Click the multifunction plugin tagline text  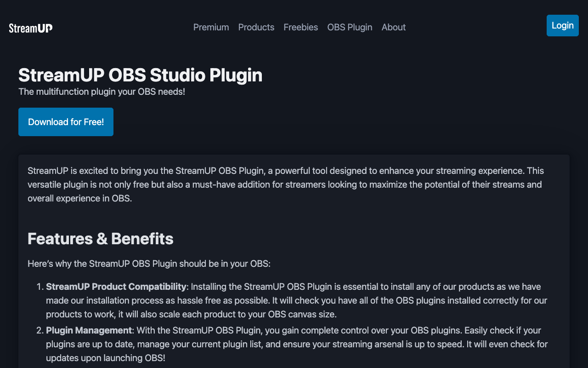coord(102,92)
